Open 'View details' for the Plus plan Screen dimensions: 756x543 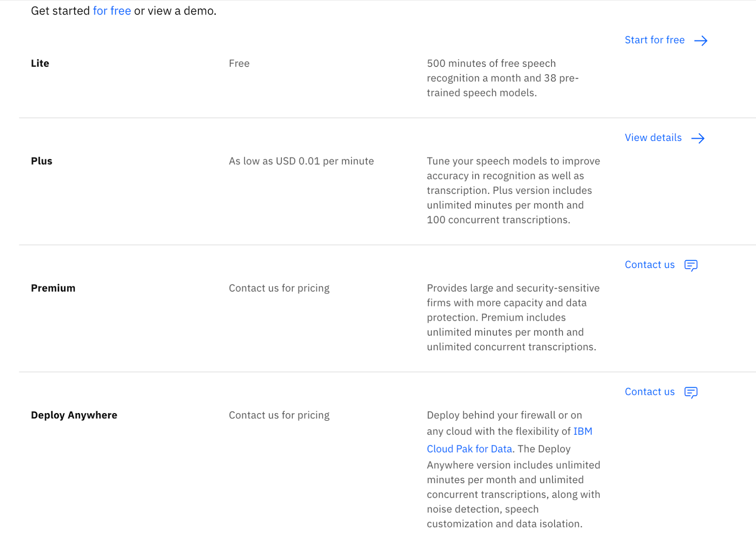point(653,138)
